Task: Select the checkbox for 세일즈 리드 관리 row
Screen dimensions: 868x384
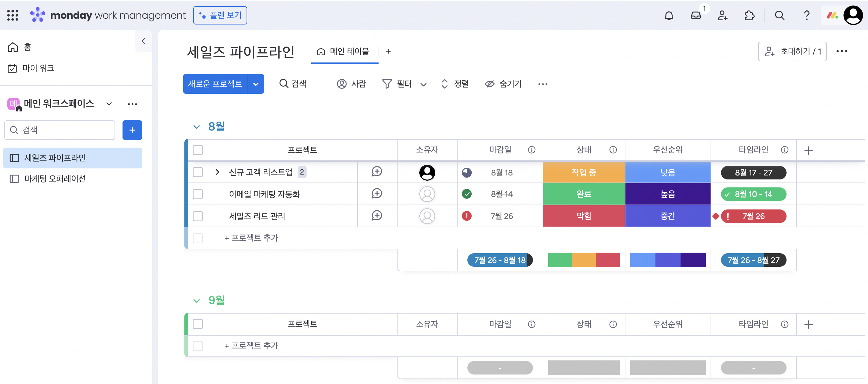Action: tap(198, 216)
